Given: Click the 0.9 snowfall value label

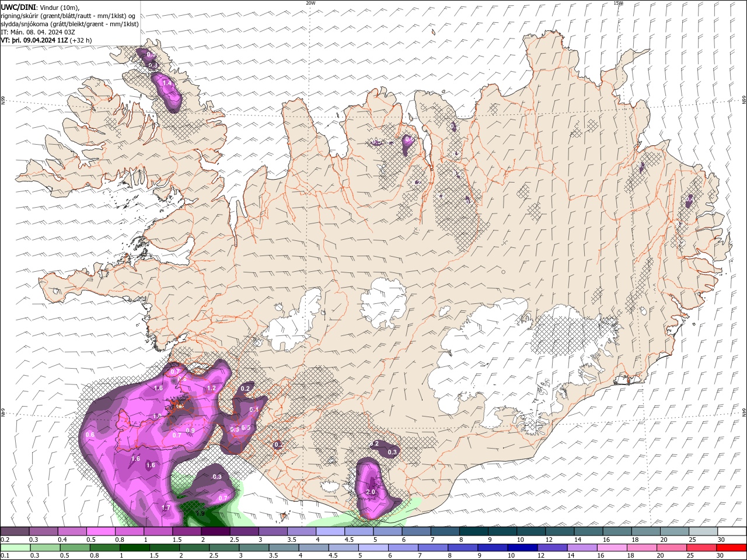Looking at the screenshot, I should tap(190, 430).
